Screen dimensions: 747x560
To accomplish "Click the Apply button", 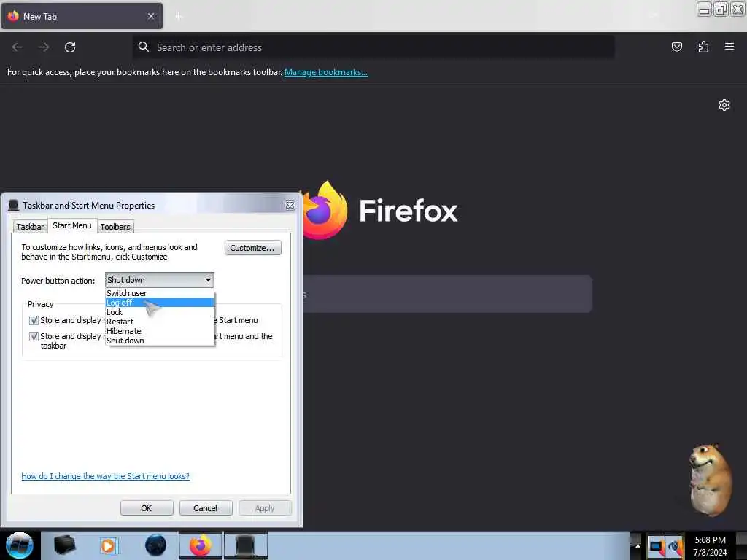I will point(264,508).
